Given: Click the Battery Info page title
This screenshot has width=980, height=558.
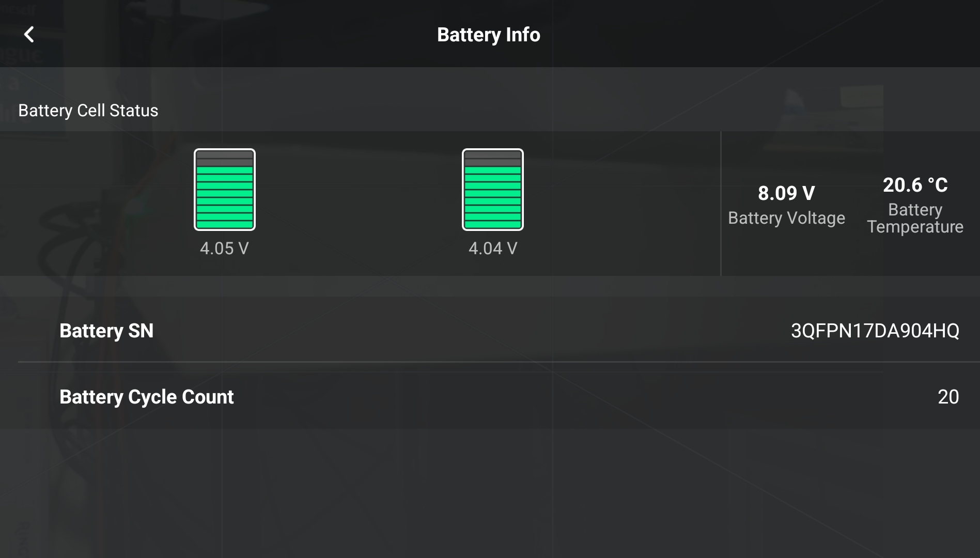Looking at the screenshot, I should 488,35.
